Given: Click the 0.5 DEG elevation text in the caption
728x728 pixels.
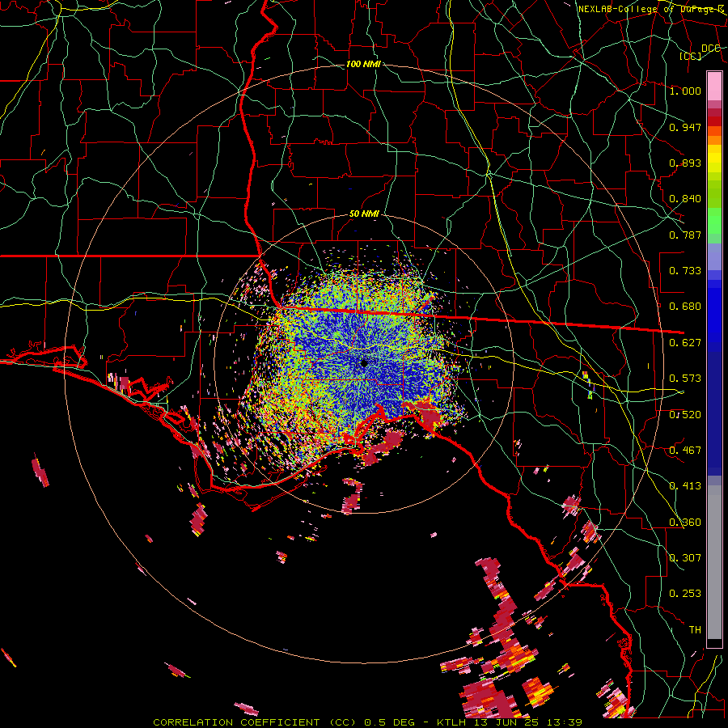Looking at the screenshot, I should tap(389, 722).
